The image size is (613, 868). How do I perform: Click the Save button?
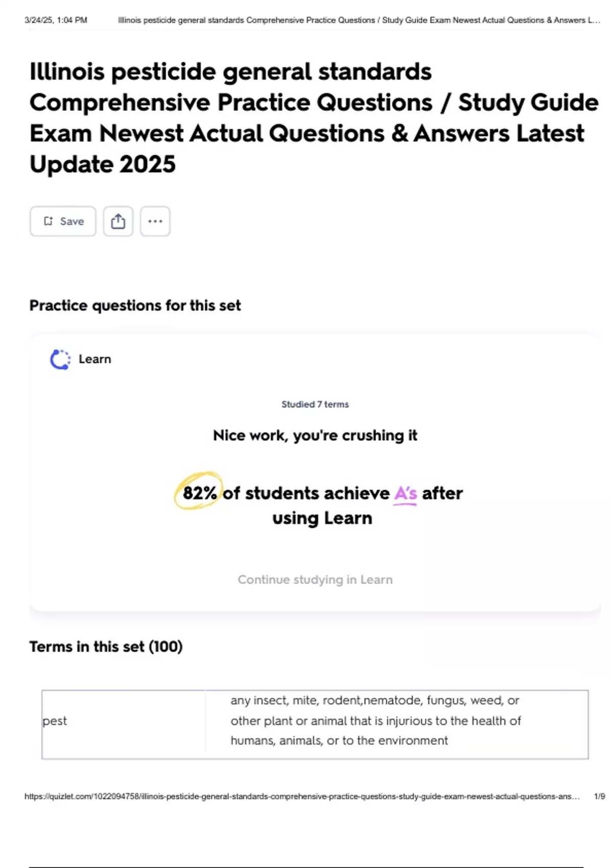click(x=63, y=221)
